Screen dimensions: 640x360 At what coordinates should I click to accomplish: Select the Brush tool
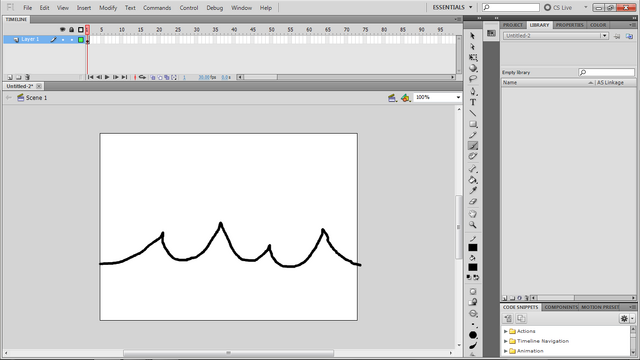click(473, 146)
